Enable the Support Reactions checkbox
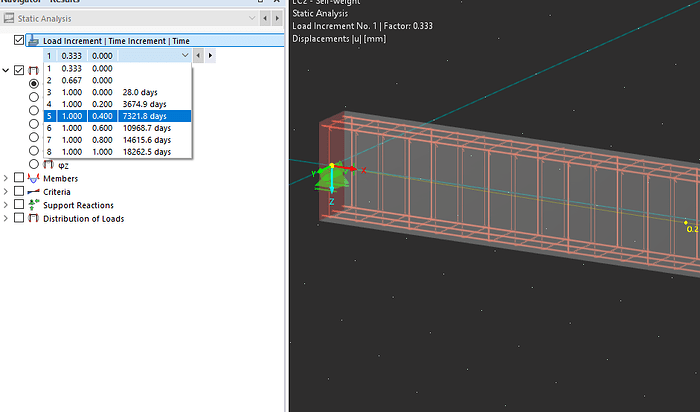700x412 pixels. [x=19, y=204]
